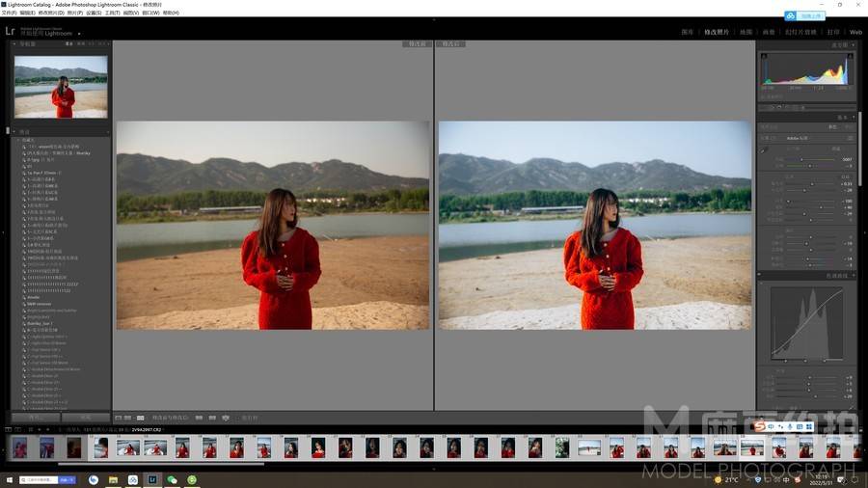This screenshot has width=868, height=488.
Task: Click the top panel collapse arrow
Action: point(434,19)
